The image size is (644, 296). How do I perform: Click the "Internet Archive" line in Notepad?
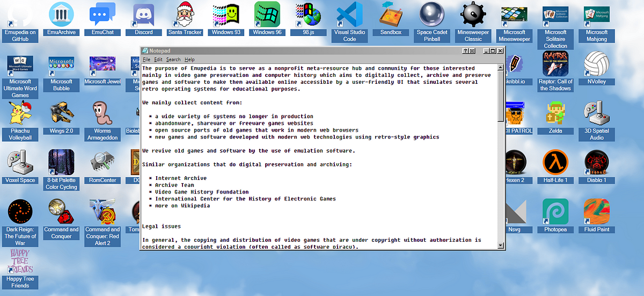tap(181, 178)
